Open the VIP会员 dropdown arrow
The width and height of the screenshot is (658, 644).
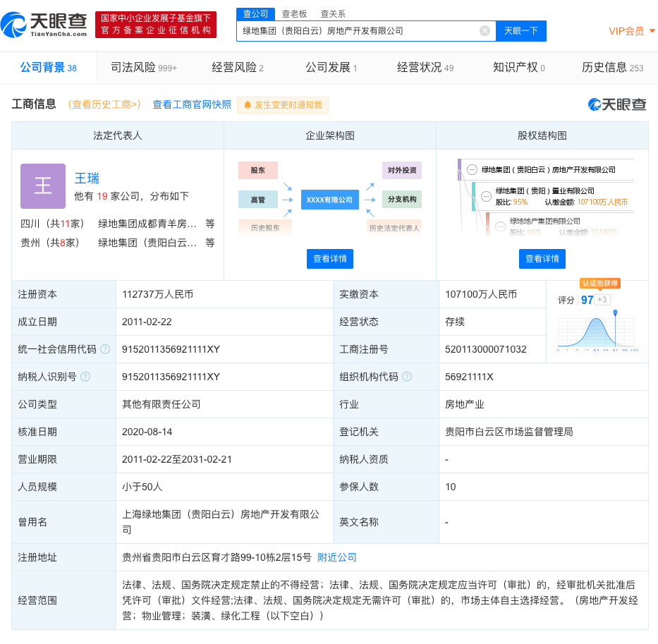(652, 30)
